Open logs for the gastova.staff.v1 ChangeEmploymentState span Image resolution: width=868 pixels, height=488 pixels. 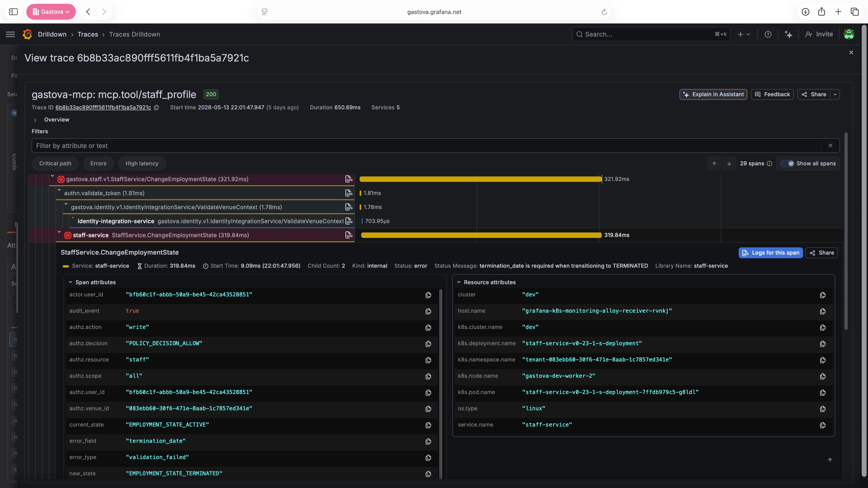(x=349, y=179)
